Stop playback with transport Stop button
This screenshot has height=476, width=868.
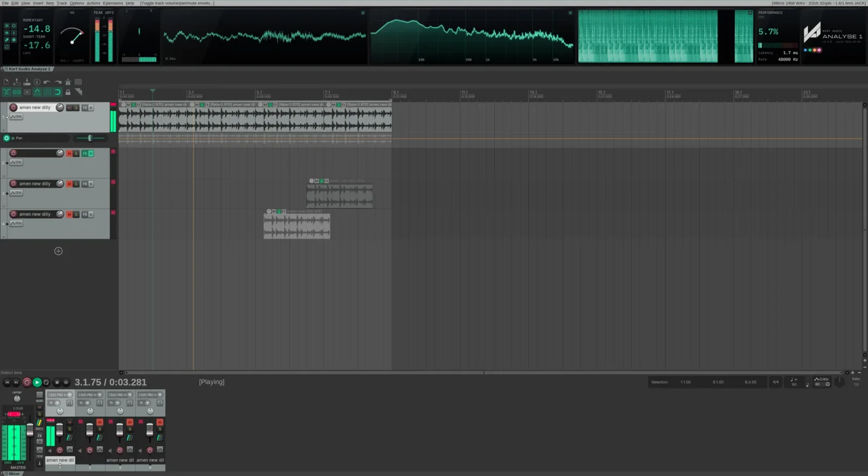pos(56,382)
